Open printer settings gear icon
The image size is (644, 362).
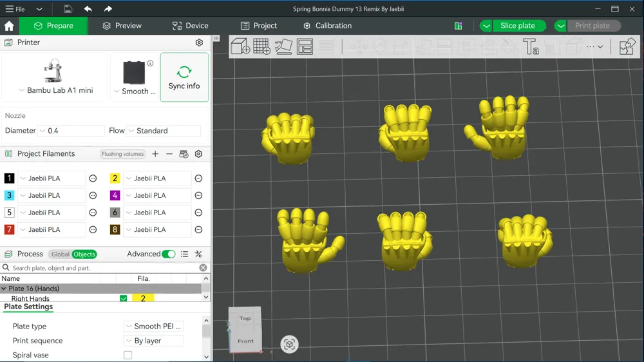tap(199, 43)
